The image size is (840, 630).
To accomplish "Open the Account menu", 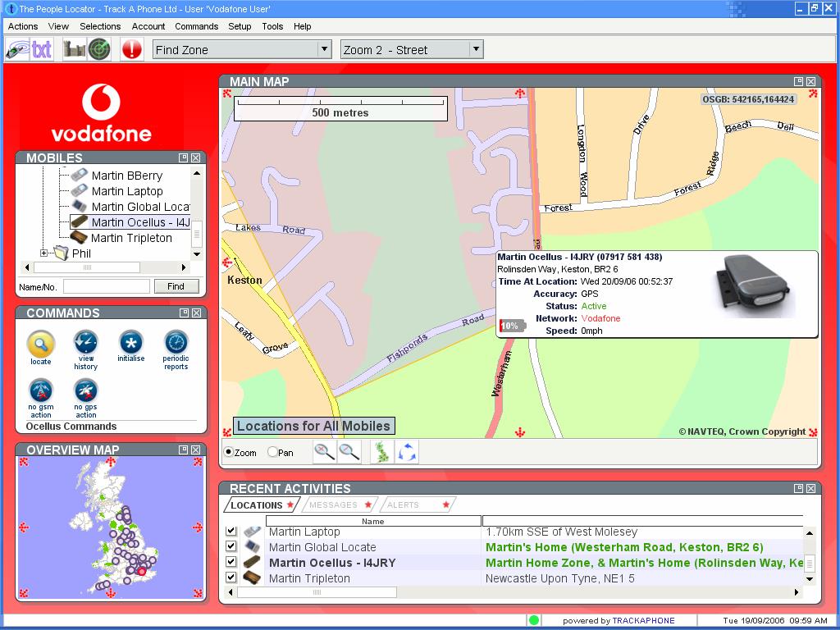I will [148, 26].
